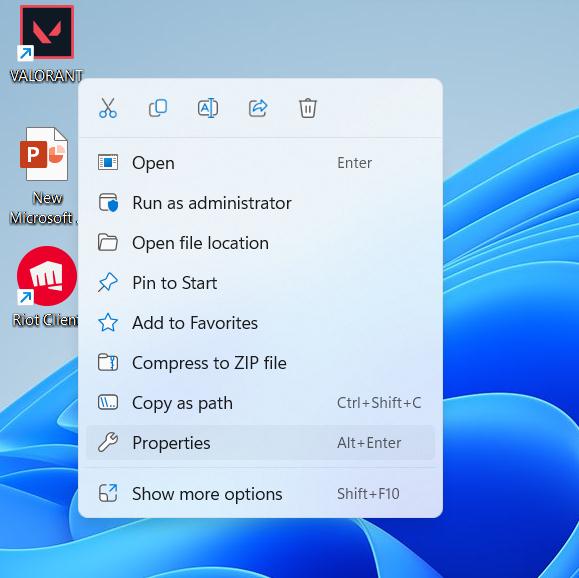Select Pin to Start
This screenshot has width=579, height=578.
point(260,283)
